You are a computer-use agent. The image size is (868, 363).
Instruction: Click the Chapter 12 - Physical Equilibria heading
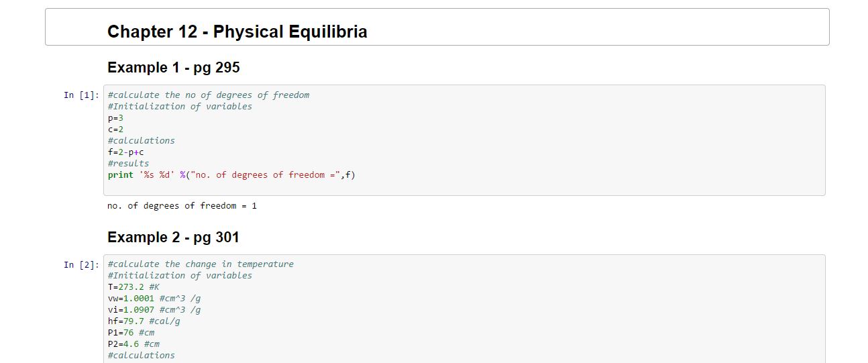pyautogui.click(x=237, y=32)
